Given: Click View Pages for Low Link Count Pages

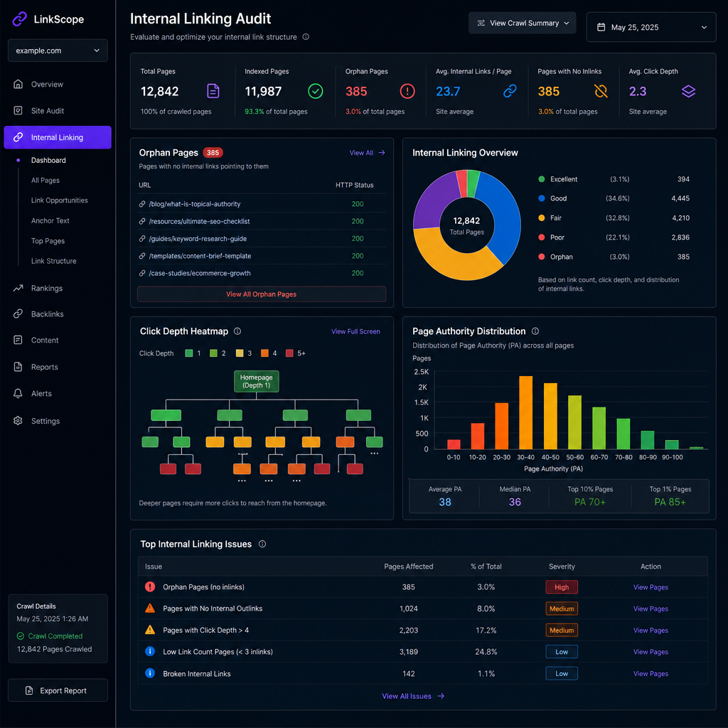Looking at the screenshot, I should (x=651, y=651).
